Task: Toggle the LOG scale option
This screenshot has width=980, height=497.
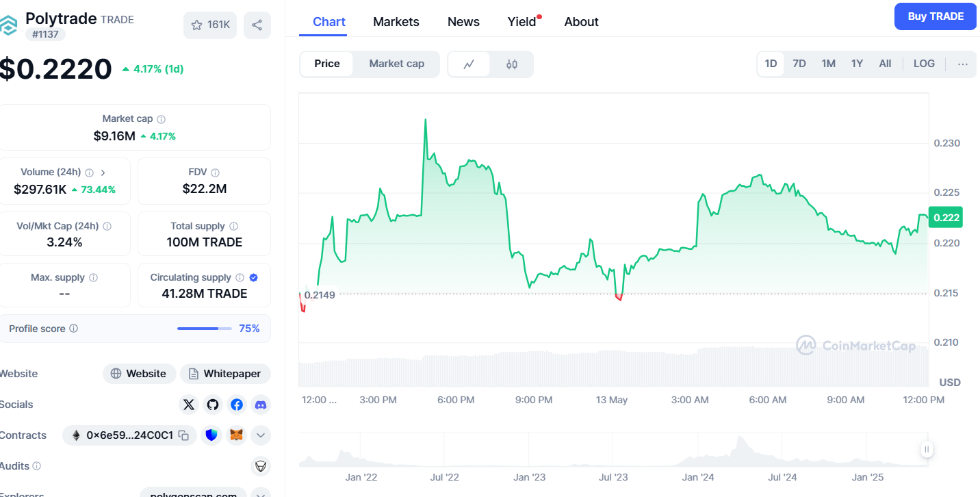Action: [x=923, y=64]
